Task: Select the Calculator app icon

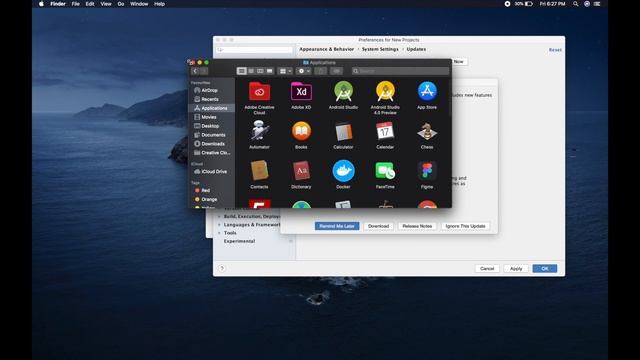Action: [343, 132]
